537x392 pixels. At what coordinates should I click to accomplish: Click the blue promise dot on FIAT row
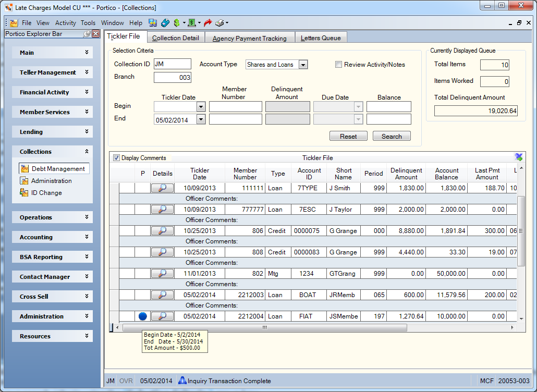143,316
